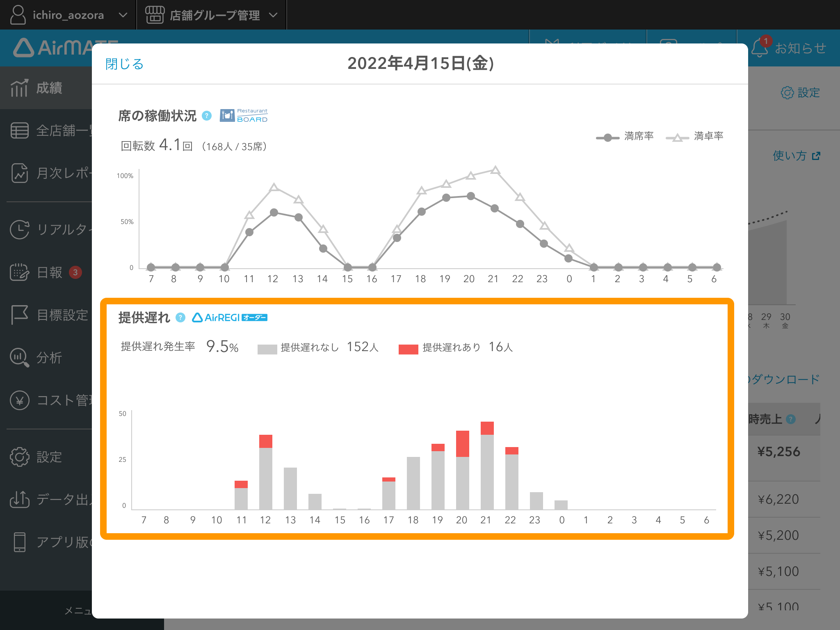The image size is (840, 630).
Task: Click the date title 2022年4月15日(金)
Action: point(421,63)
